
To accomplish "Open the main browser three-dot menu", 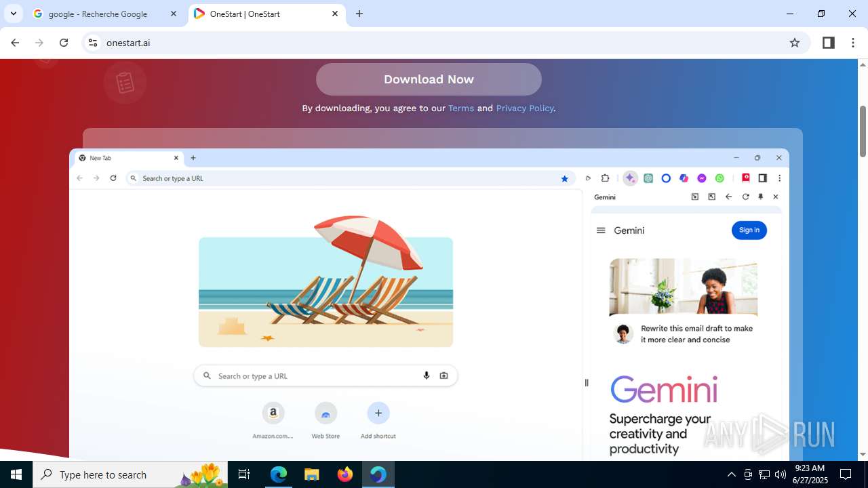I will point(853,43).
